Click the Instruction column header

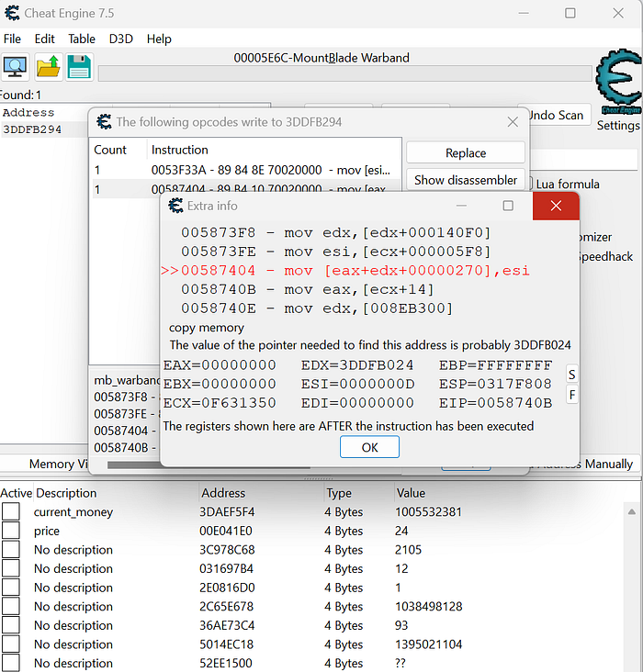(180, 150)
